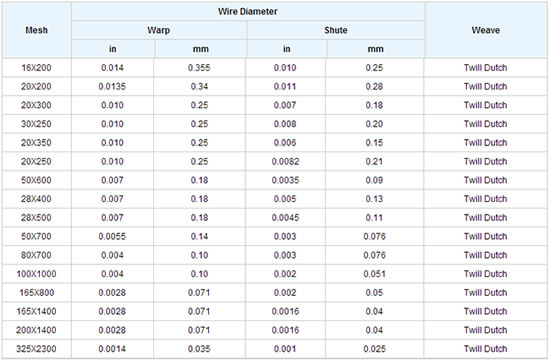The image size is (550, 360).
Task: Select the 50X600 mesh cell
Action: click(x=36, y=180)
